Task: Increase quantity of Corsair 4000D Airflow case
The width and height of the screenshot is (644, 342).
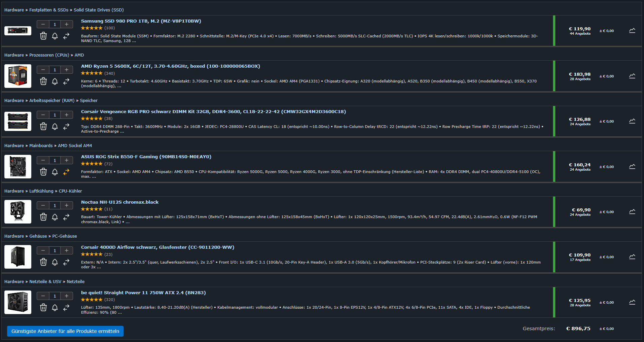Action: click(x=67, y=250)
